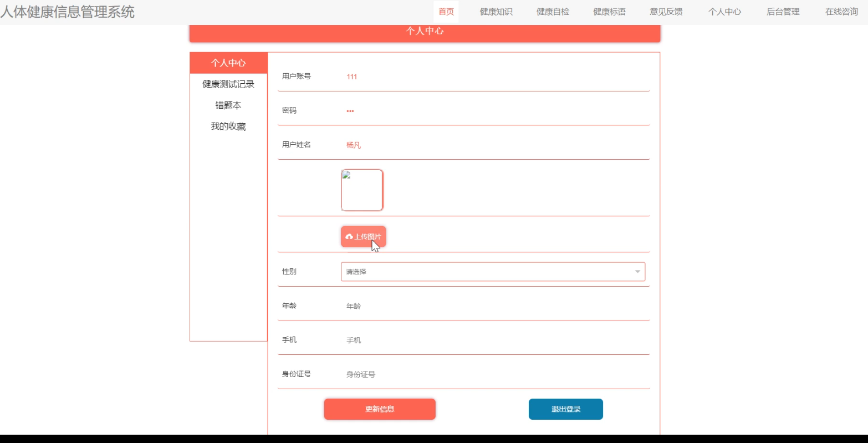868x443 pixels.
Task: Click the 年龄 input field
Action: tap(493, 306)
